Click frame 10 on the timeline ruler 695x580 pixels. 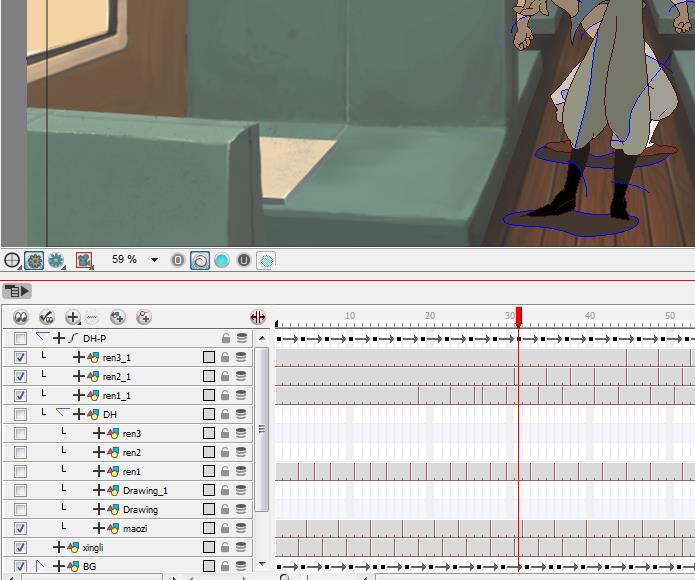click(x=350, y=316)
